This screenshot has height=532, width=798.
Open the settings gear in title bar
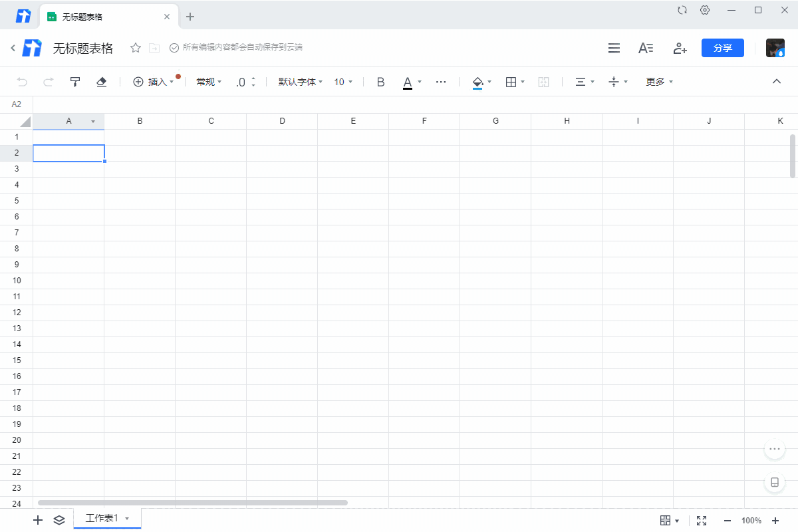click(x=705, y=10)
